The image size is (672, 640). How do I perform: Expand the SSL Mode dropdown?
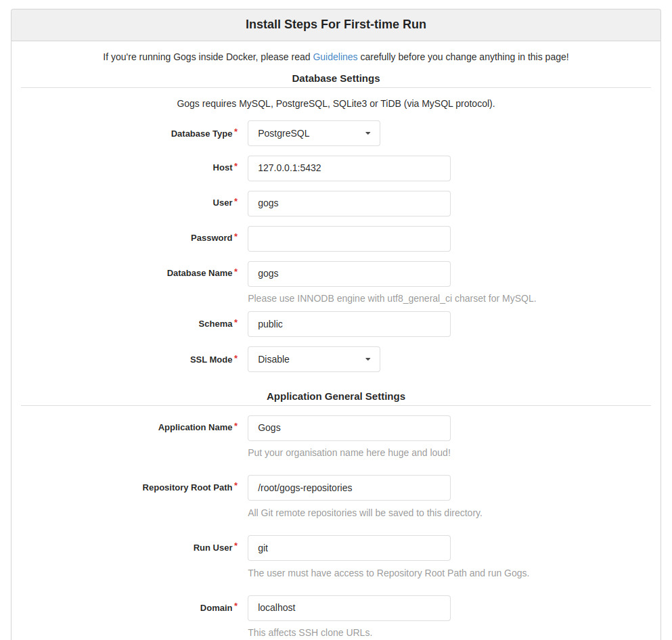coord(314,359)
